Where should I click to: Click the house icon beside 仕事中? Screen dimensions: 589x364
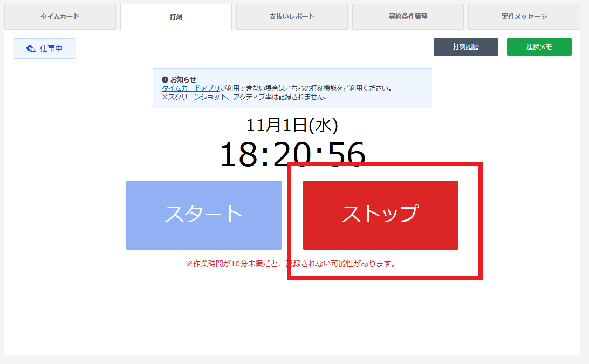click(31, 49)
